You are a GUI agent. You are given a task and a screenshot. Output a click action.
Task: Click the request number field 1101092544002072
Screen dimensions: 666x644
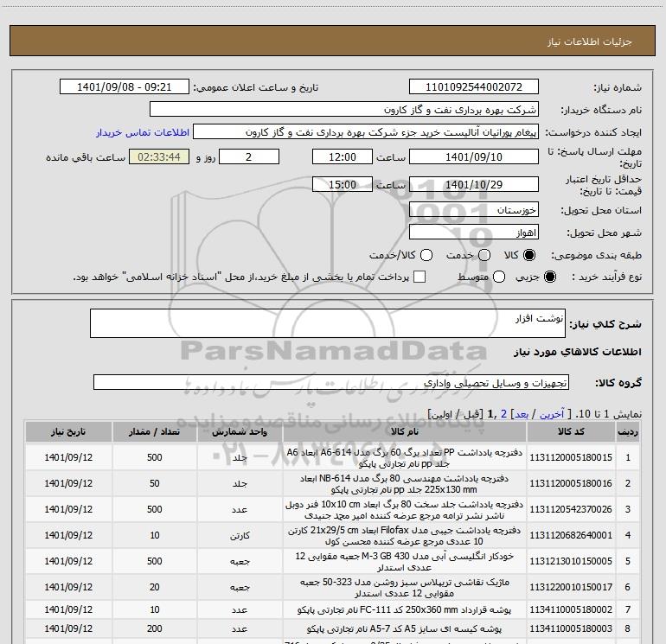(474, 86)
